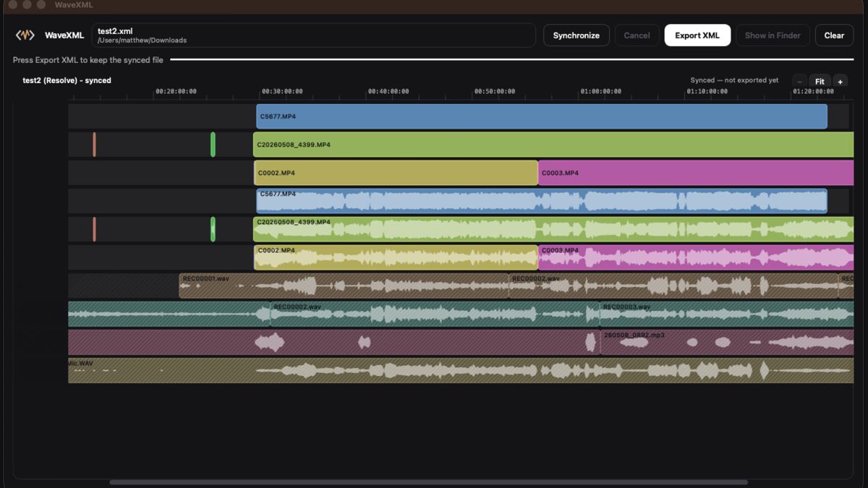The height and width of the screenshot is (488, 868).
Task: Click the test2.xml file path field
Action: (x=314, y=35)
